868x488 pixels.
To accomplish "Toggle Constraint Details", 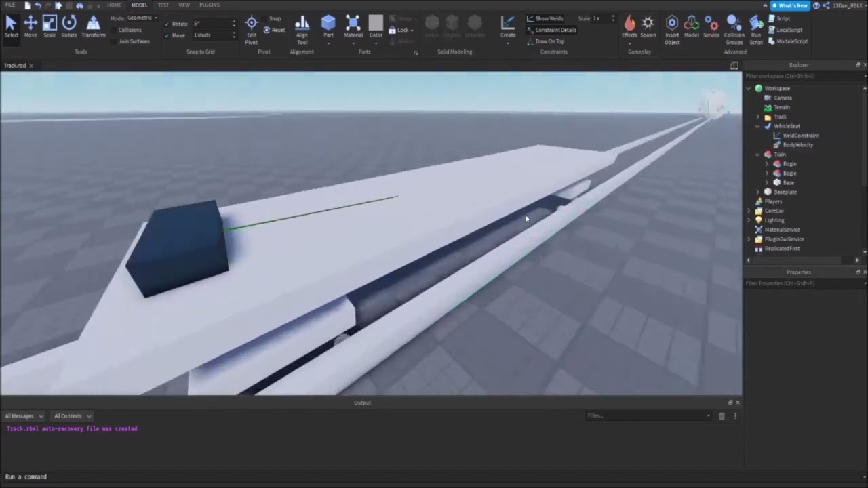I will (552, 30).
